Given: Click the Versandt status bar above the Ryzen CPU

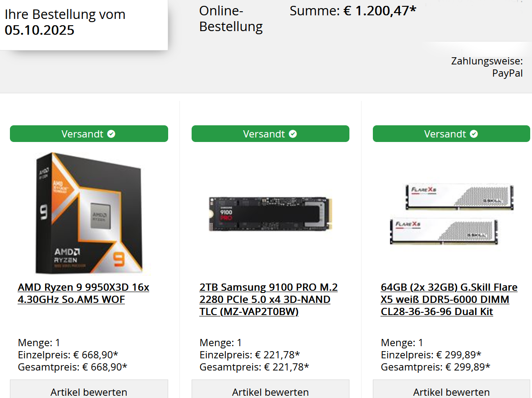Looking at the screenshot, I should pos(89,134).
